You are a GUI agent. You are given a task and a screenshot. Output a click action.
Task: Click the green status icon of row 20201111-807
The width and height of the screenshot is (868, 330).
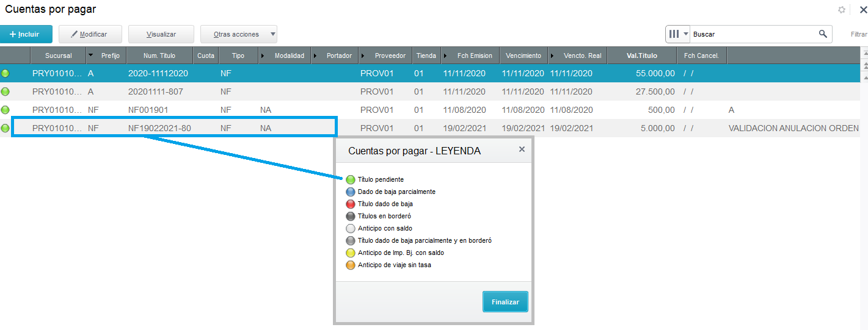(5, 91)
